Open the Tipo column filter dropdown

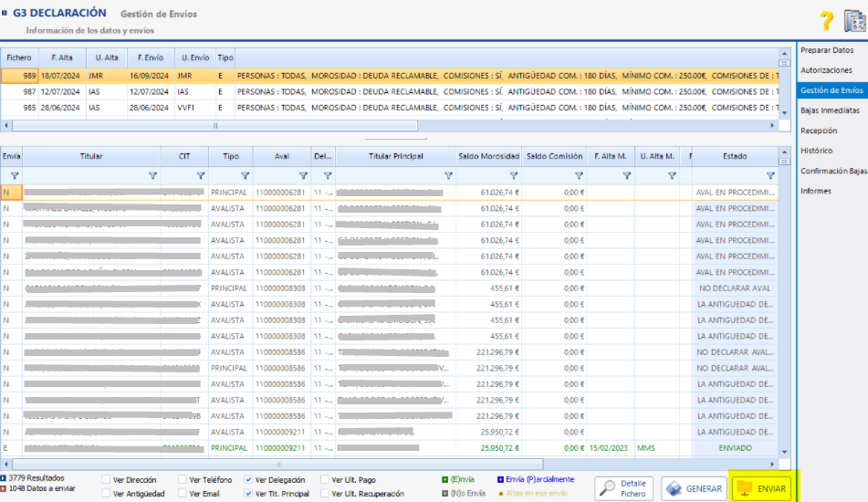[x=245, y=175]
